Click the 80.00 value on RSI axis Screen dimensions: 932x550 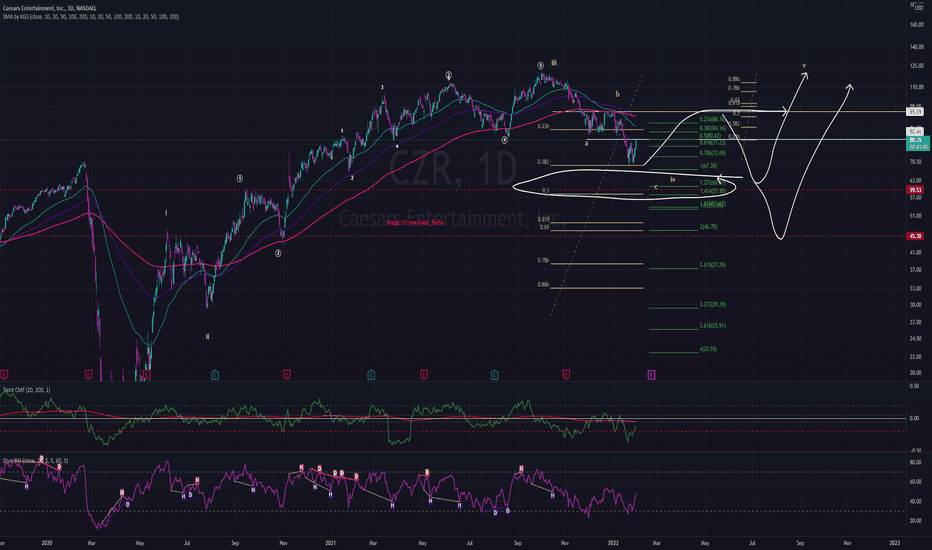[915, 463]
